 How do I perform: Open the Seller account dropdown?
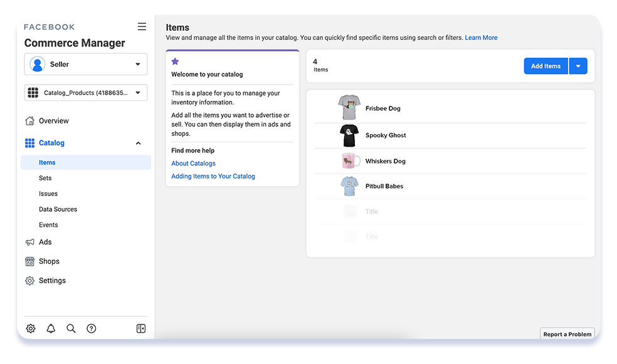(x=86, y=64)
